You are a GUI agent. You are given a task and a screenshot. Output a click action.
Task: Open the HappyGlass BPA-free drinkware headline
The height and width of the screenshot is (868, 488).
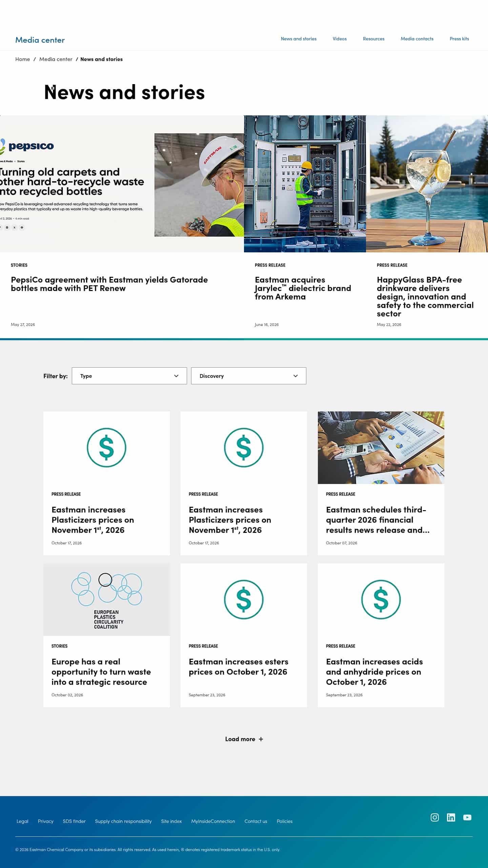[425, 296]
